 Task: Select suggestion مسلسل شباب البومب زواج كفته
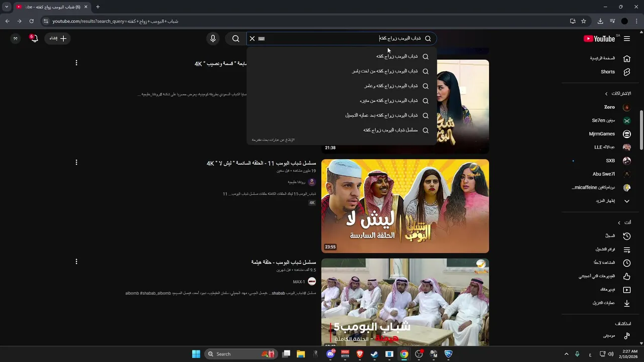pyautogui.click(x=342, y=130)
